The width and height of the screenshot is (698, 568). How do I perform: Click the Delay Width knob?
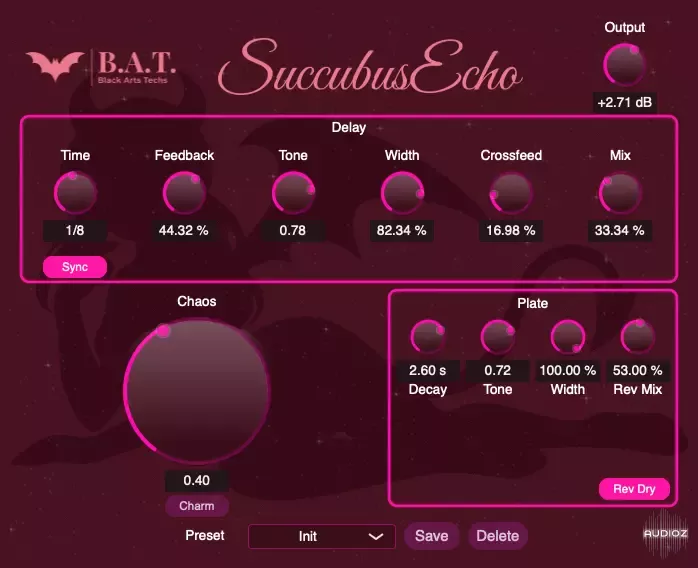click(x=402, y=193)
